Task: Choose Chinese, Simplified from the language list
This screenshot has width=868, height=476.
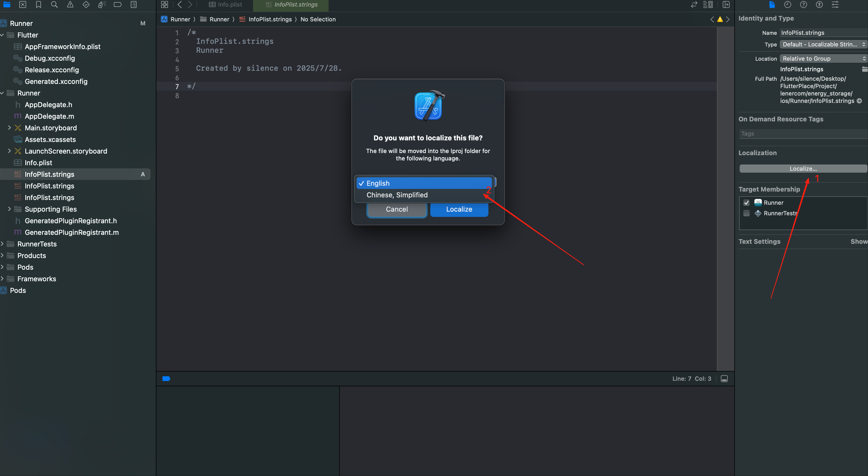Action: [397, 195]
